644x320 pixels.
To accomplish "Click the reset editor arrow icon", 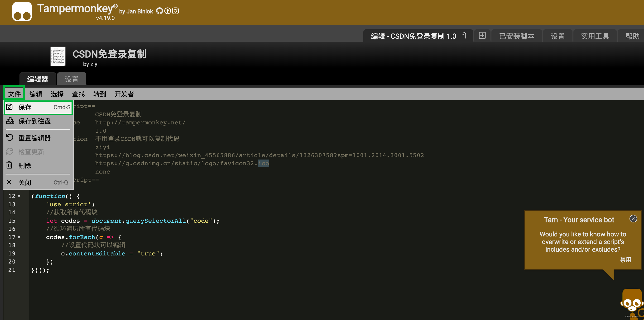I will (10, 138).
